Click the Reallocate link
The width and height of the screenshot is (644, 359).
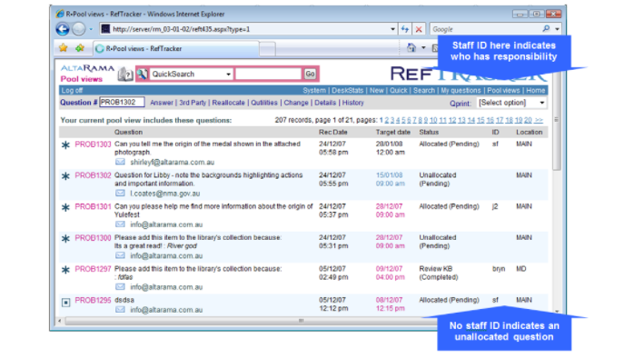(x=228, y=103)
